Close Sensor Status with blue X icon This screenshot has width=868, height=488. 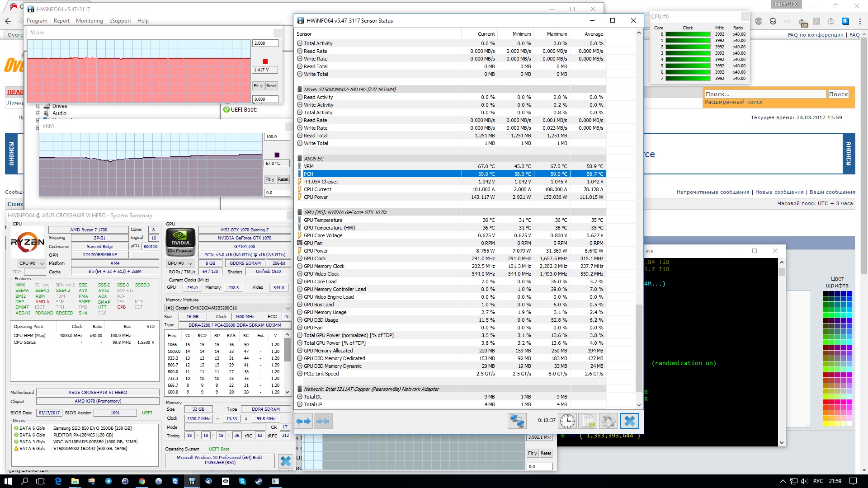click(629, 421)
